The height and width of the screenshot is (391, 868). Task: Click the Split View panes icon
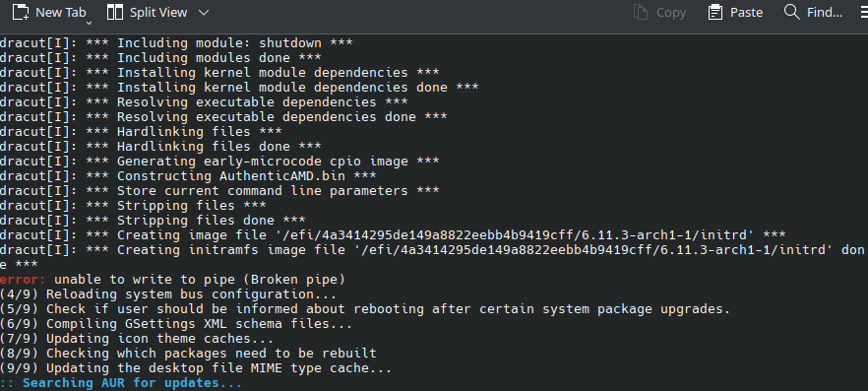(x=114, y=12)
